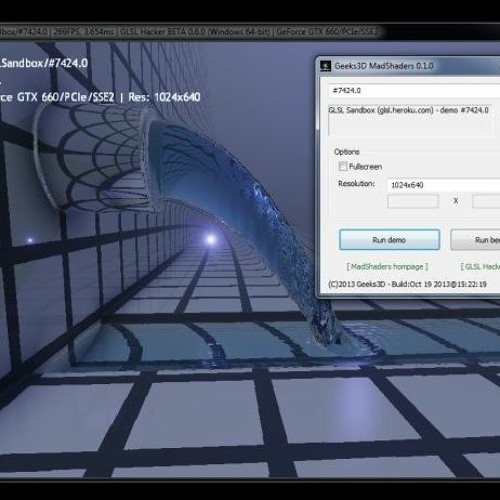Click the Res: 1024x640 overlay text
Image resolution: width=500 pixels, height=500 pixels.
(x=164, y=97)
